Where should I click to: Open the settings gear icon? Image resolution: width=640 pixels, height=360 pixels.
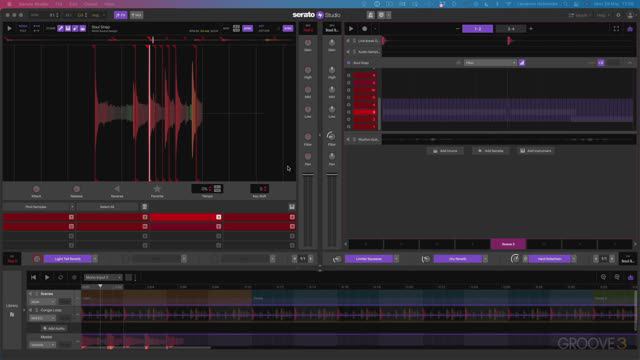pyautogui.click(x=618, y=15)
